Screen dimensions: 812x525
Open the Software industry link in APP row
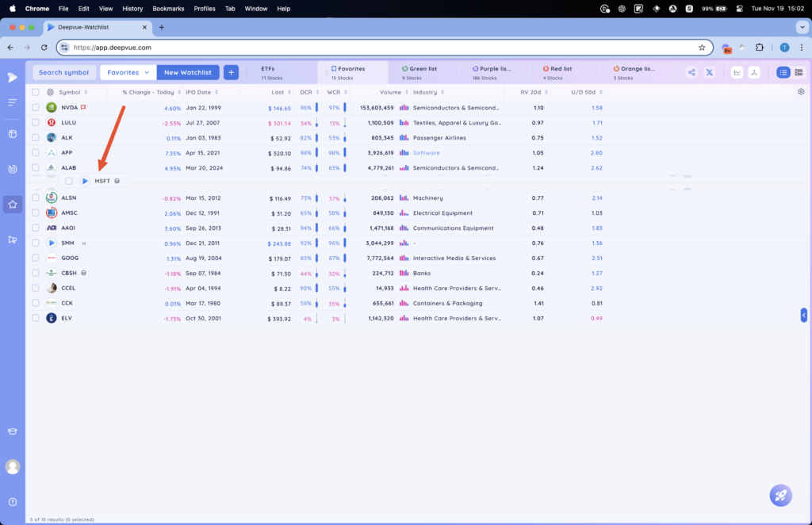click(x=426, y=153)
